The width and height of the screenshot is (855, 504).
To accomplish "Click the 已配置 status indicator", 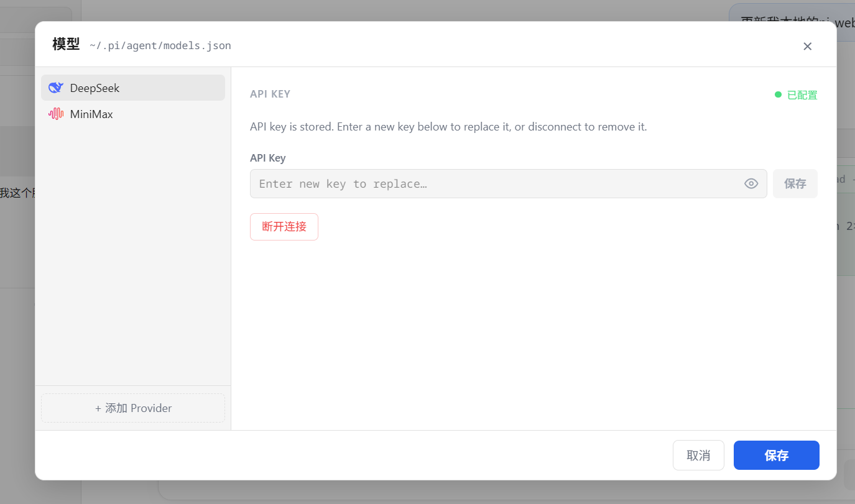I will (796, 95).
